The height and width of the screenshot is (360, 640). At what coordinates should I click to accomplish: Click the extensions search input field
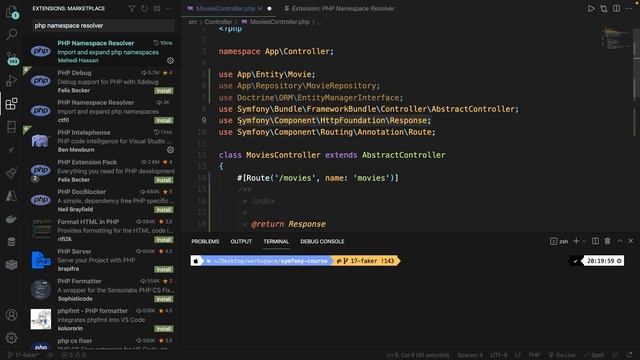coord(103,26)
